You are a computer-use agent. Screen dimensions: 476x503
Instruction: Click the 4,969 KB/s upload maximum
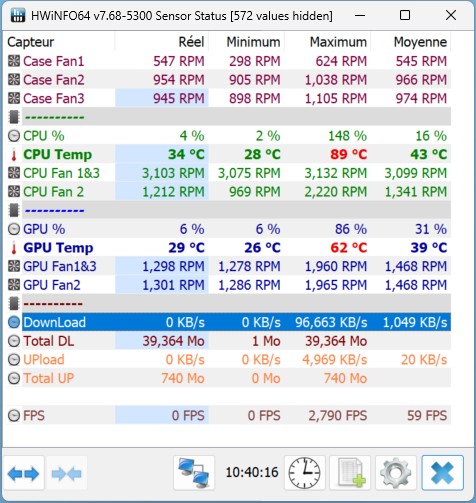[x=334, y=360]
